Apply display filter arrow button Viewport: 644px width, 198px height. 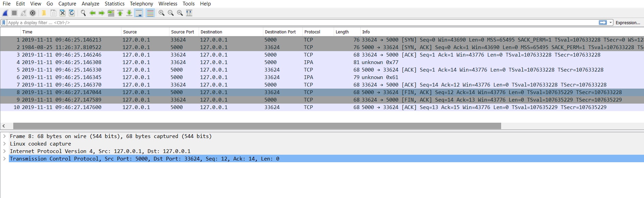[603, 22]
